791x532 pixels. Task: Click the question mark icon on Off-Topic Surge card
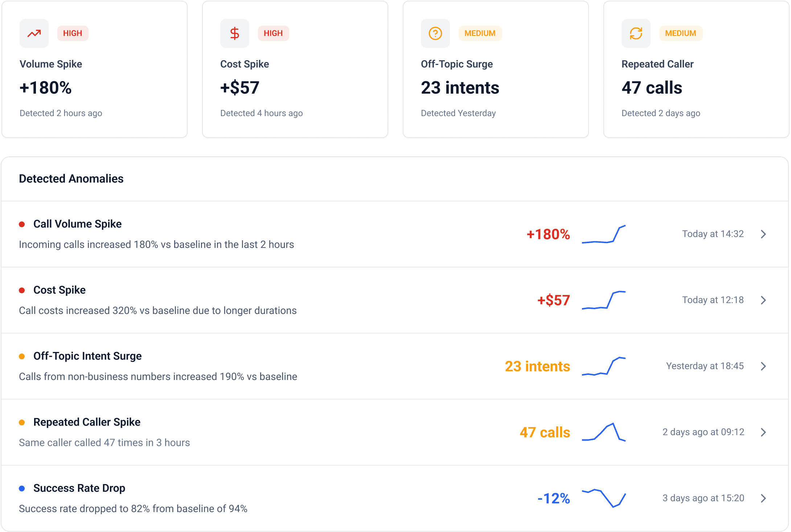[x=435, y=33]
